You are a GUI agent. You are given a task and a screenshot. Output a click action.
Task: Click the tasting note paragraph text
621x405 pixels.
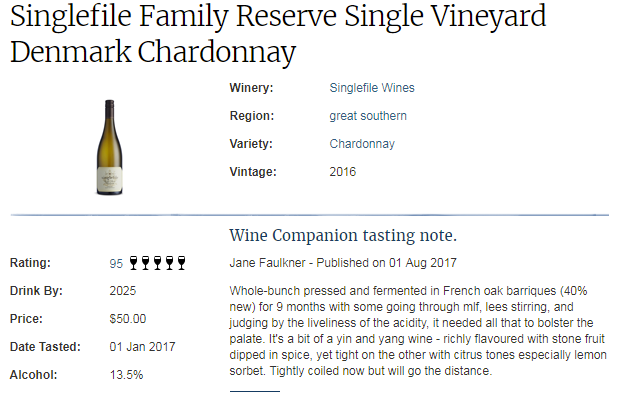coord(418,331)
